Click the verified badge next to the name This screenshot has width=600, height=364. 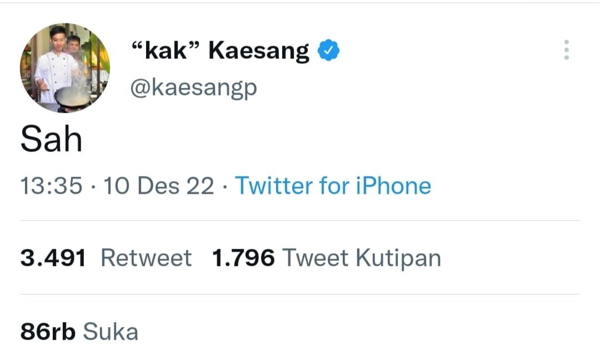click(x=327, y=49)
